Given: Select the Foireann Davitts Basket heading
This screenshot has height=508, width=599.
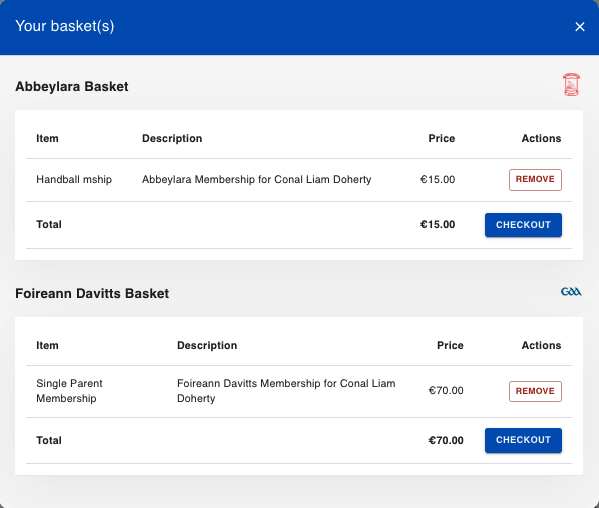Looking at the screenshot, I should click(92, 293).
